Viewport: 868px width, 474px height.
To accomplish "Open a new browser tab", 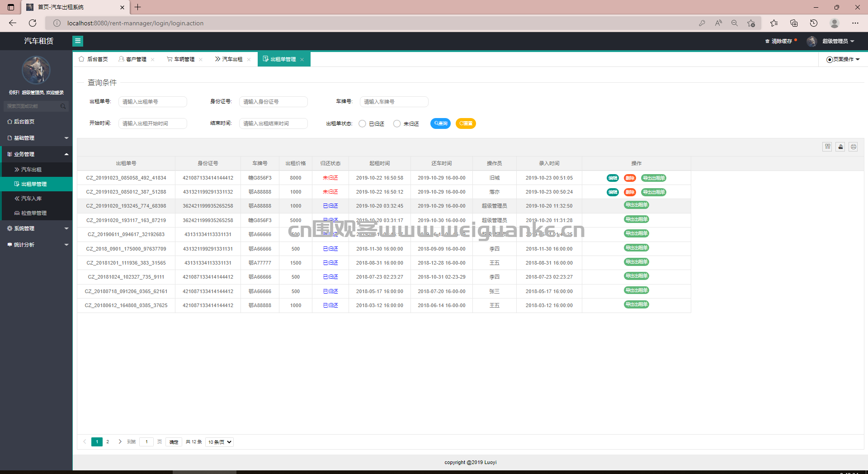I will click(x=138, y=7).
